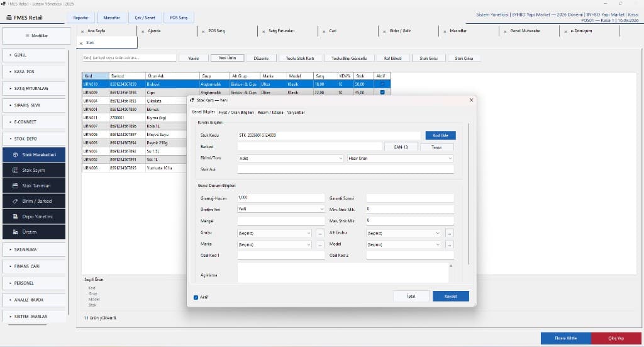This screenshot has width=644, height=347.
Task: Toggle Aktif checkbox in the URN009 Cips row
Action: click(382, 93)
